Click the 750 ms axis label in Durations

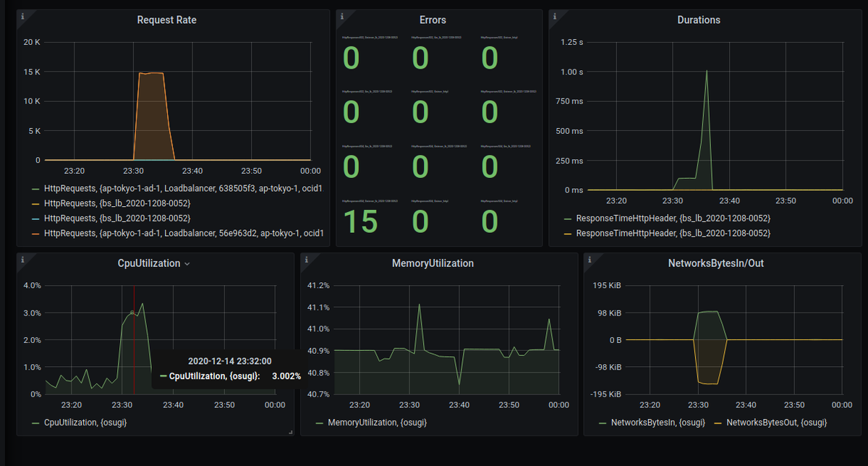(570, 101)
